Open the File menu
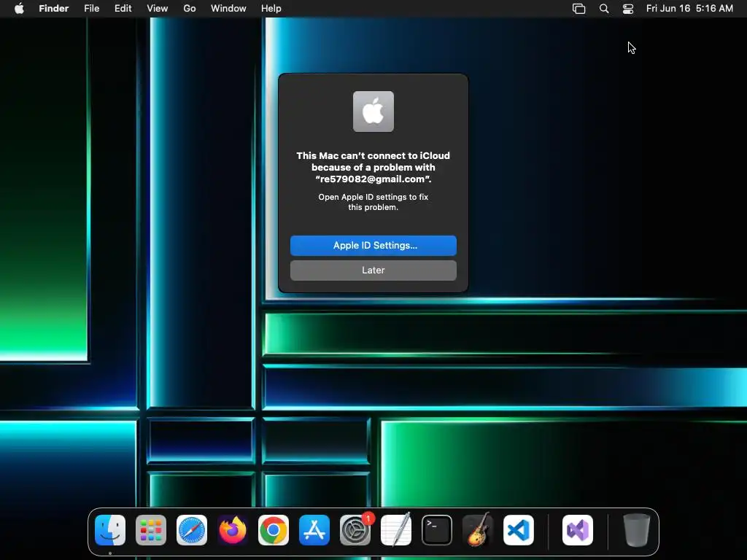Screen dimensions: 747x560 (91, 9)
